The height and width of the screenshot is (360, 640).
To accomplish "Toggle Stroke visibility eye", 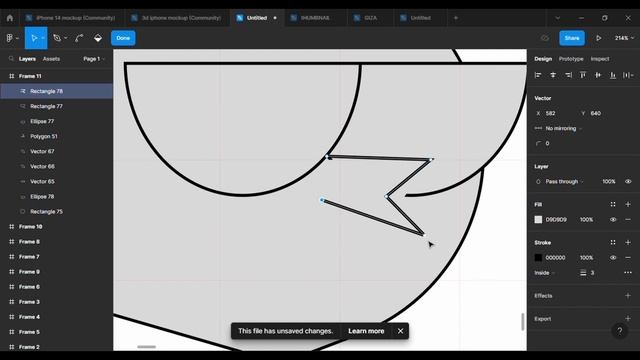I will 613,258.
